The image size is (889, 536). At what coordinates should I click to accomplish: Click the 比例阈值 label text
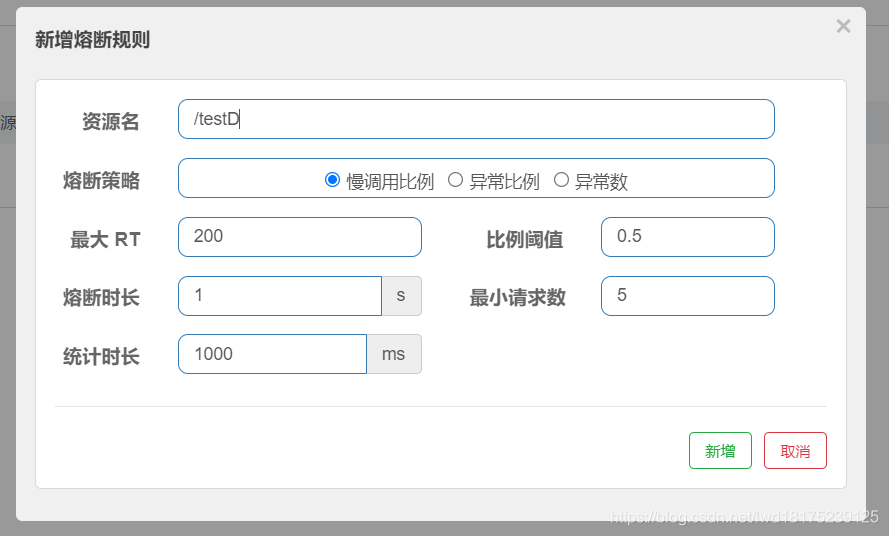(524, 239)
